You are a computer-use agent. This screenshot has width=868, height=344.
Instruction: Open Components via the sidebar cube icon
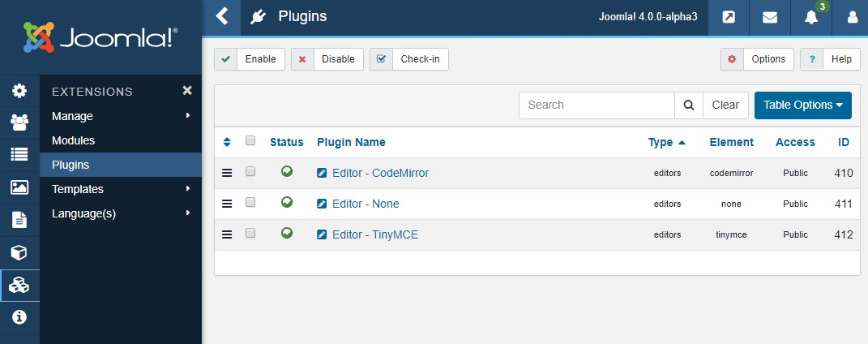[19, 253]
